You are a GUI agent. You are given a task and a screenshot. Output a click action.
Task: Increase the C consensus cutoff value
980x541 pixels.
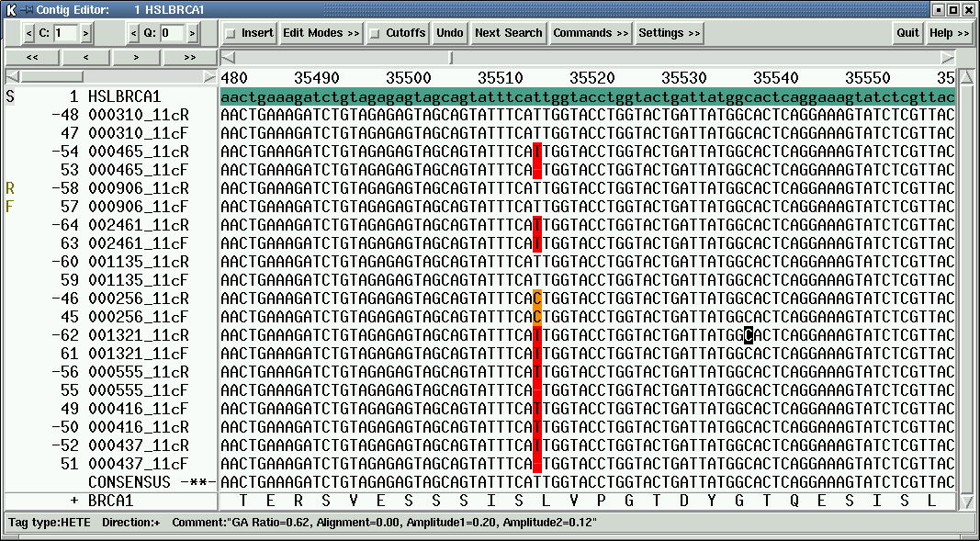pos(86,33)
